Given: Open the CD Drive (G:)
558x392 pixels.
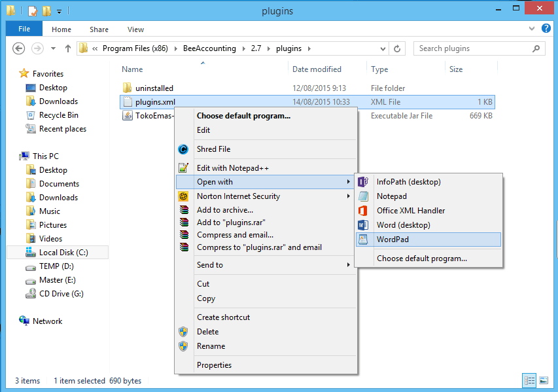Looking at the screenshot, I should (61, 294).
